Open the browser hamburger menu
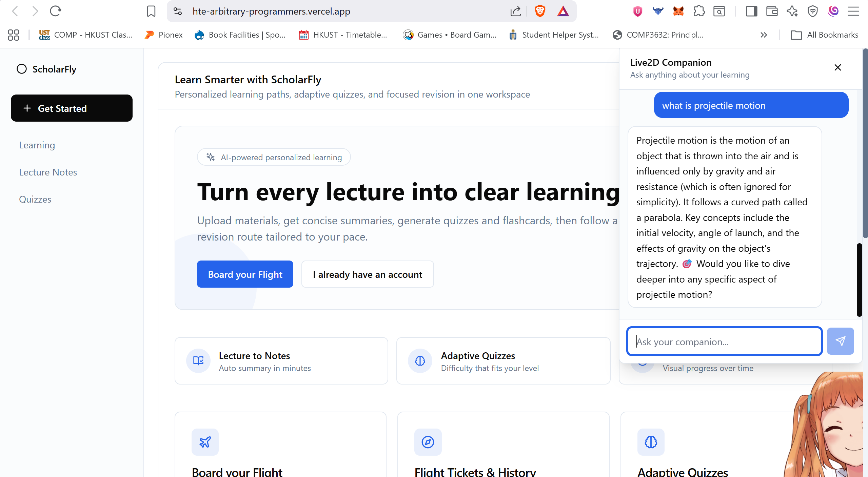 pyautogui.click(x=853, y=11)
